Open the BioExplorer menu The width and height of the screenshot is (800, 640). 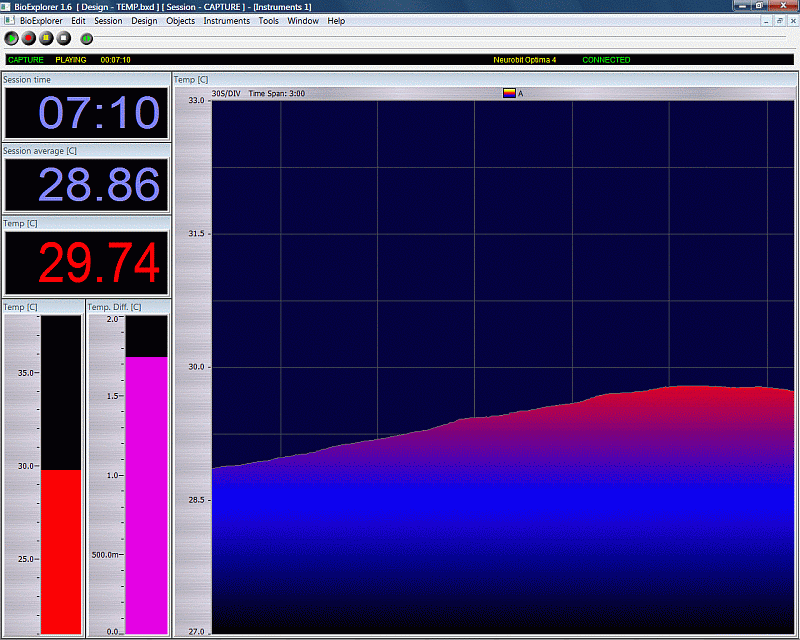[41, 21]
